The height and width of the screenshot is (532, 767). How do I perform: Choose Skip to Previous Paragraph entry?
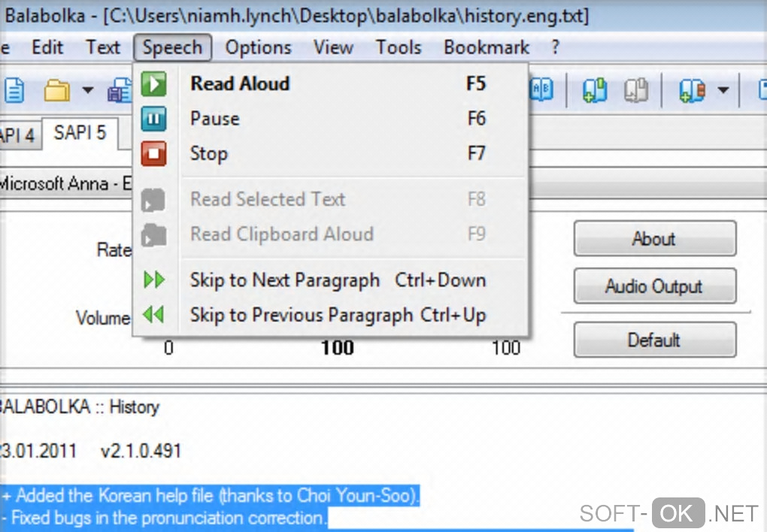pos(331,315)
